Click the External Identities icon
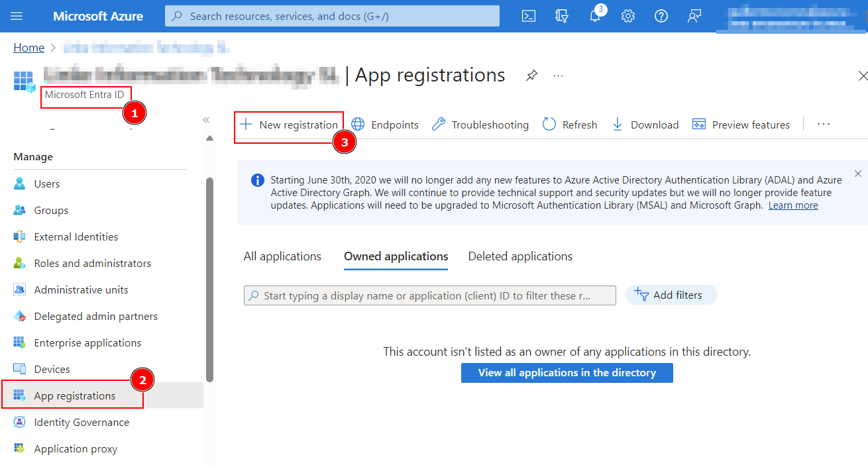 pos(20,236)
